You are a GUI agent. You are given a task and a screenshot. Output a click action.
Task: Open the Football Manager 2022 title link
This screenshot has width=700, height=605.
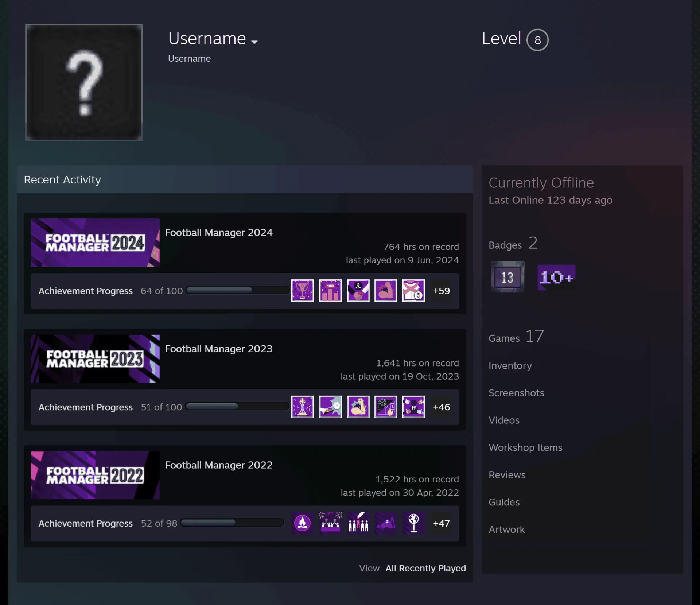(x=219, y=465)
